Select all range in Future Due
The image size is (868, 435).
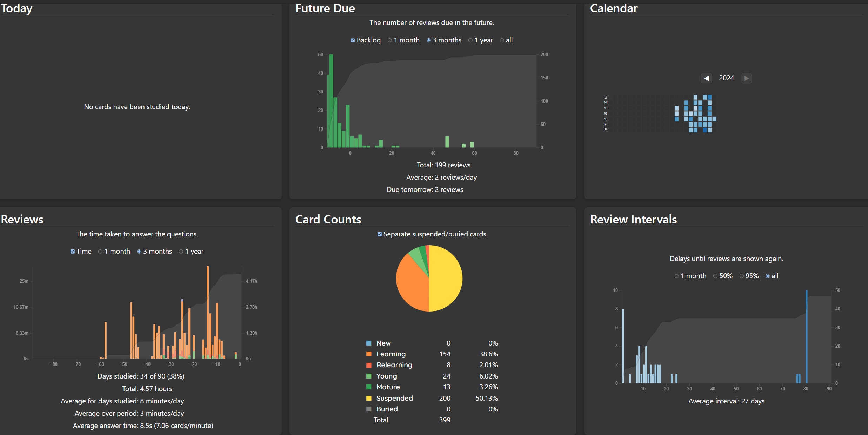502,40
